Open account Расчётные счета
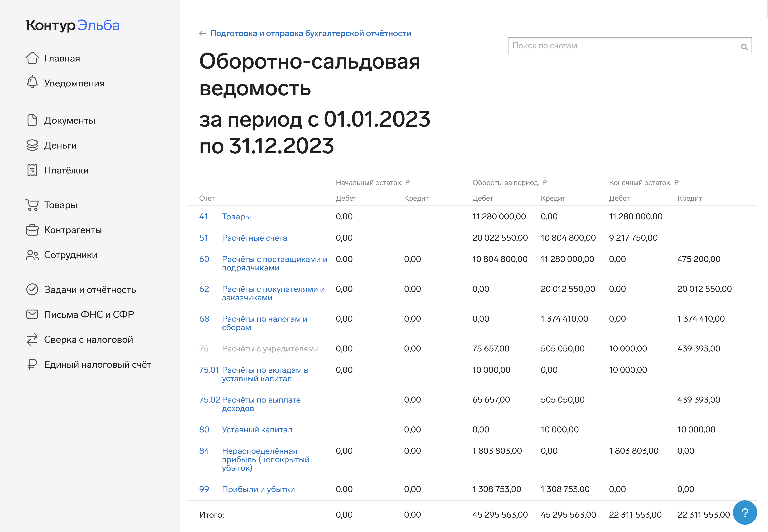This screenshot has width=768, height=532. [x=254, y=238]
